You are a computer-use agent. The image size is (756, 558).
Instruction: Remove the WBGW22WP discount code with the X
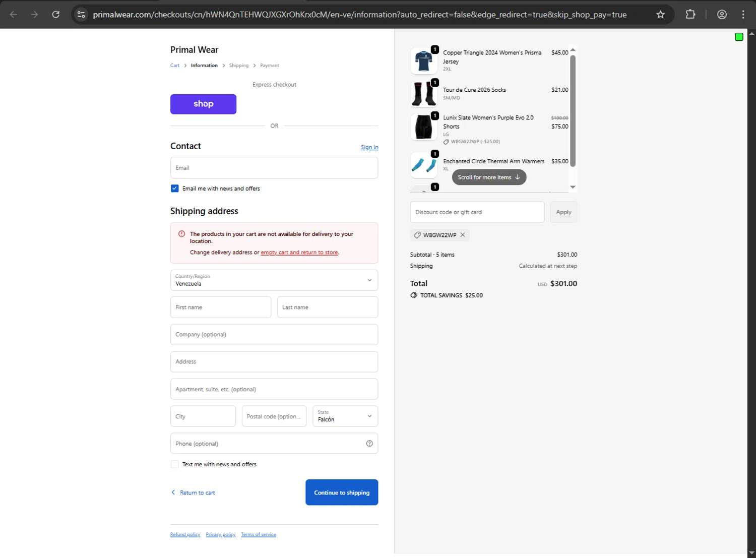coord(463,235)
